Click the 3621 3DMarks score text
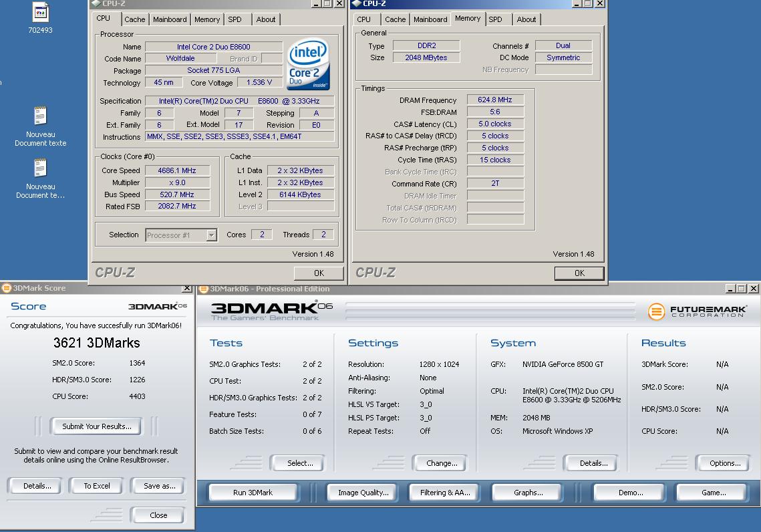Screen dimensions: 761x532 (97, 343)
